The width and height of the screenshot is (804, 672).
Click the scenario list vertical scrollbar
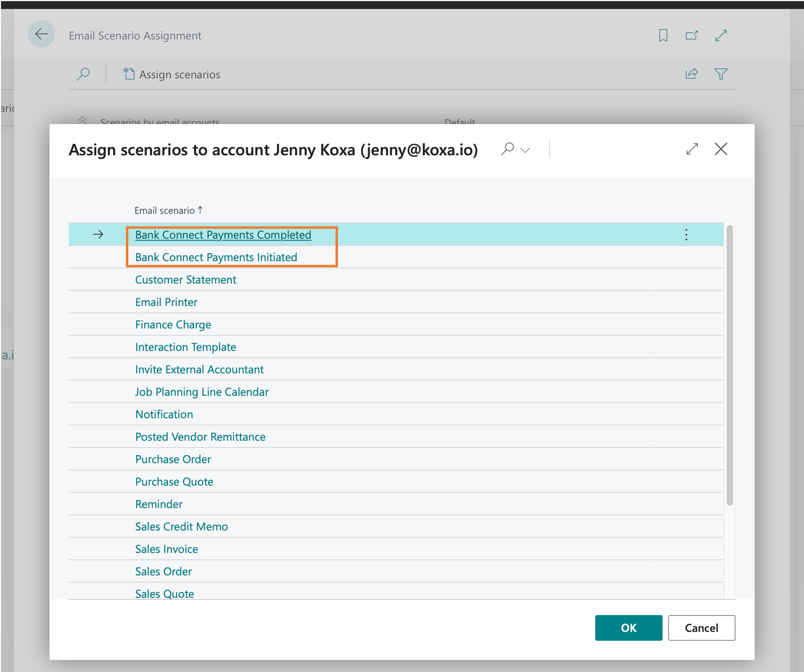pos(730,365)
